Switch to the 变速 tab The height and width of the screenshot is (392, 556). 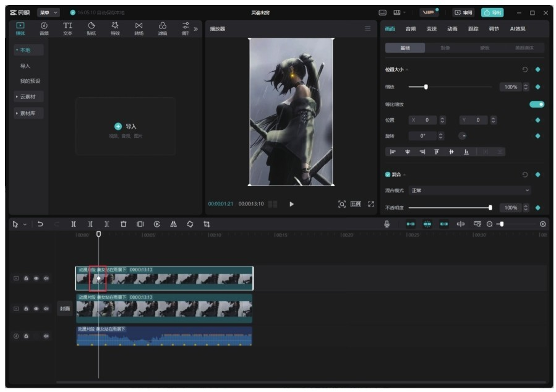tap(432, 28)
